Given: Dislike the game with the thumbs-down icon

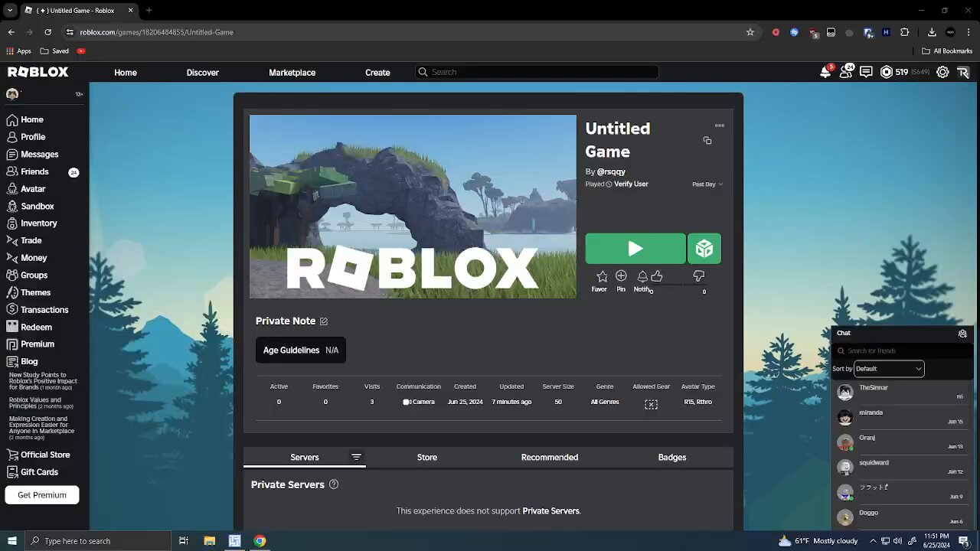Looking at the screenshot, I should pos(698,276).
